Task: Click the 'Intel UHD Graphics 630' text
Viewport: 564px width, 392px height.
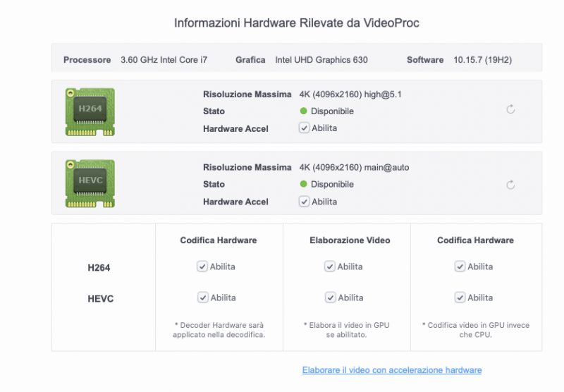Action: pos(321,60)
